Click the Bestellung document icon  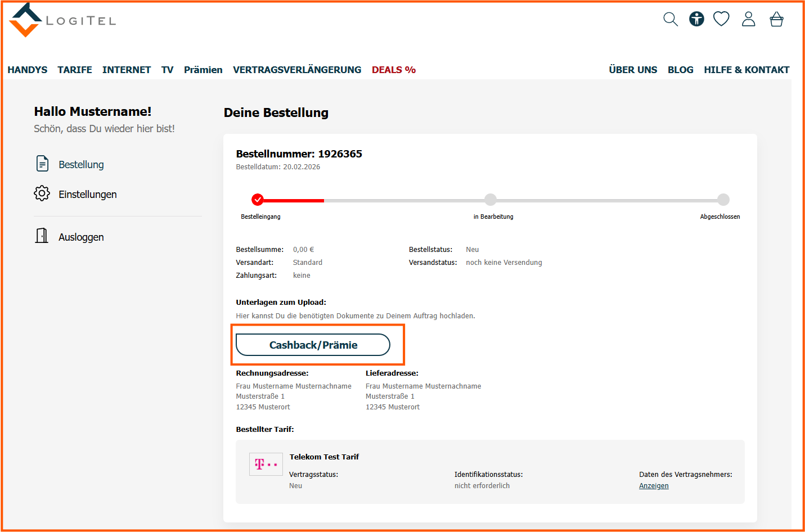coord(42,164)
